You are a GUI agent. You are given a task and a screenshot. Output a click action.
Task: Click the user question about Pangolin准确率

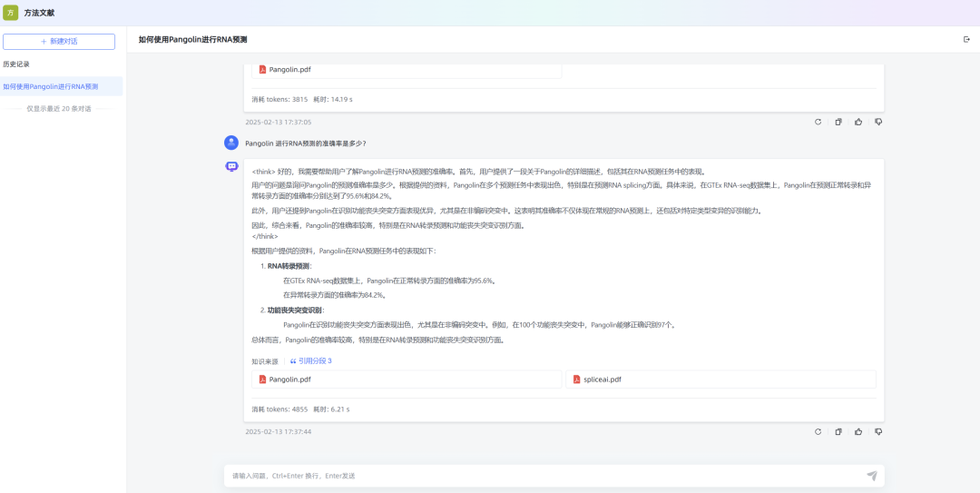[x=306, y=143]
